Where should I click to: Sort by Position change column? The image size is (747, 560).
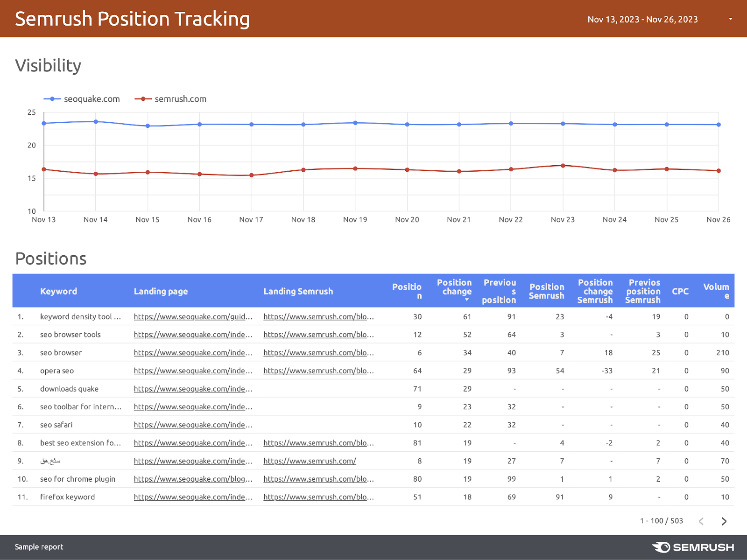pos(454,287)
